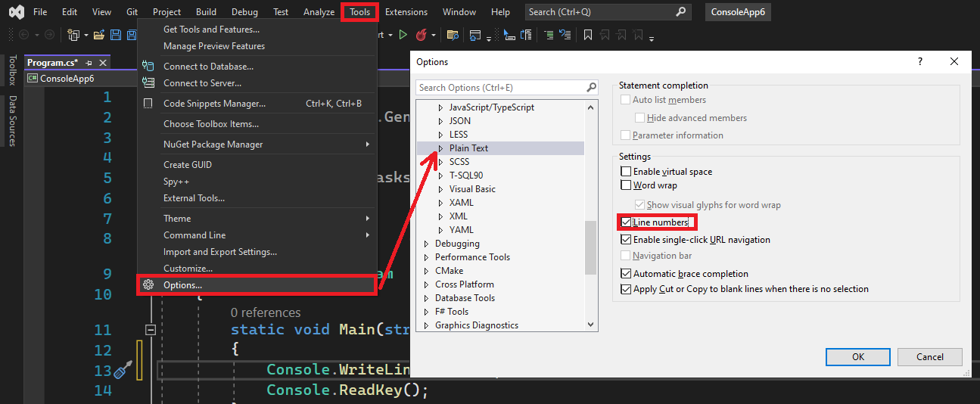980x404 pixels.
Task: Collapse the Main method code block on line 11
Action: [x=151, y=330]
